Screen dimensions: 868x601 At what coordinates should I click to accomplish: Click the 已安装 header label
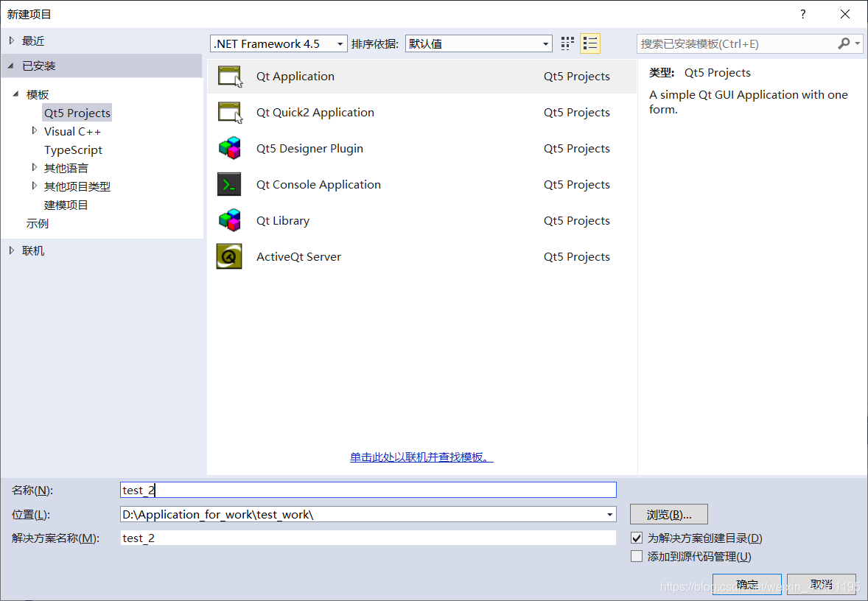pos(39,66)
